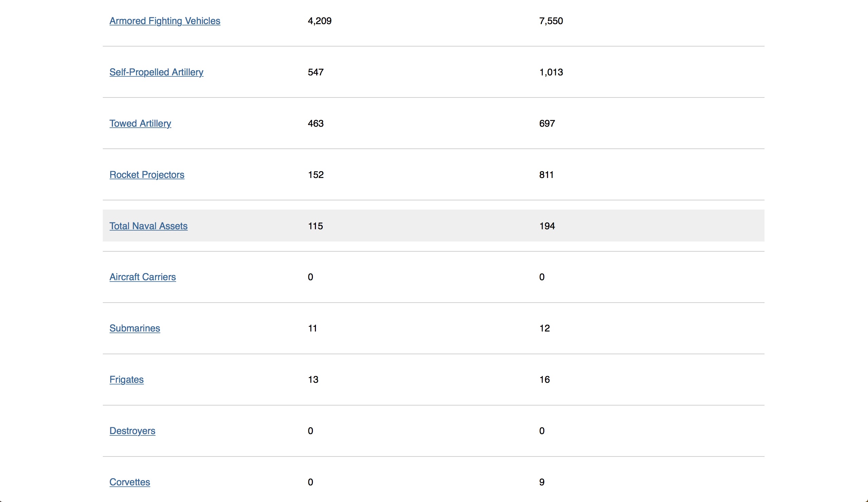868x502 pixels.
Task: Open the Armored Fighting Vehicles link
Action: [165, 21]
